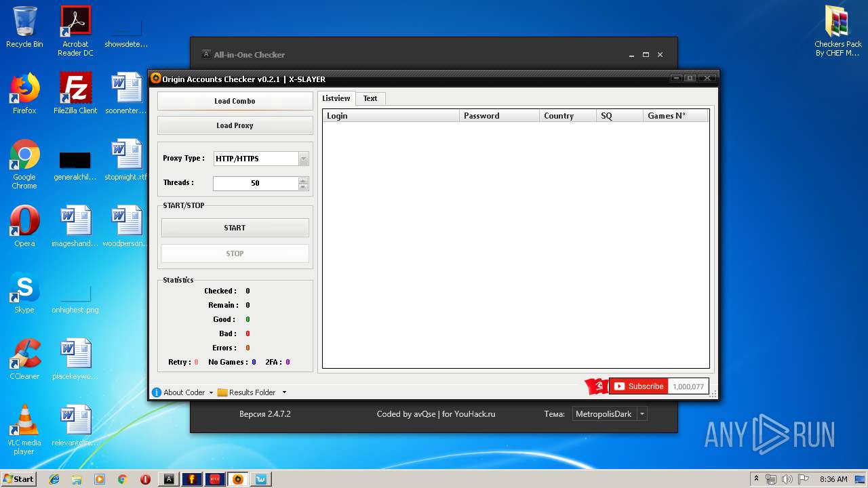
Task: Switch to the All-in-One Checker taskbar button
Action: click(x=169, y=479)
